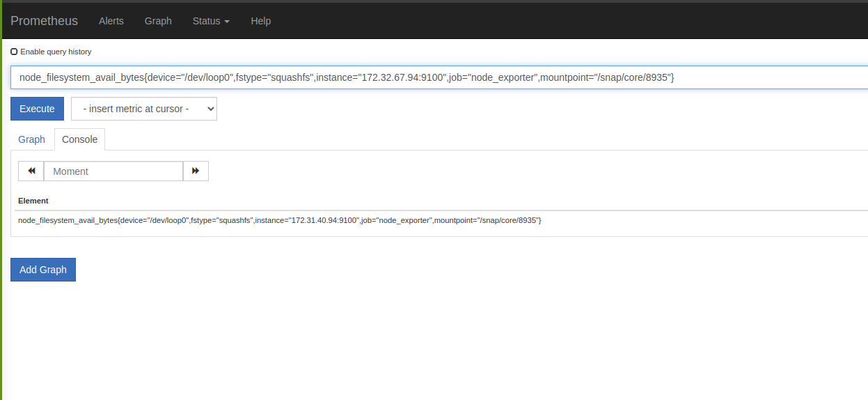Open the Help link in navbar
Viewport: 868px width, 400px height.
[x=260, y=21]
